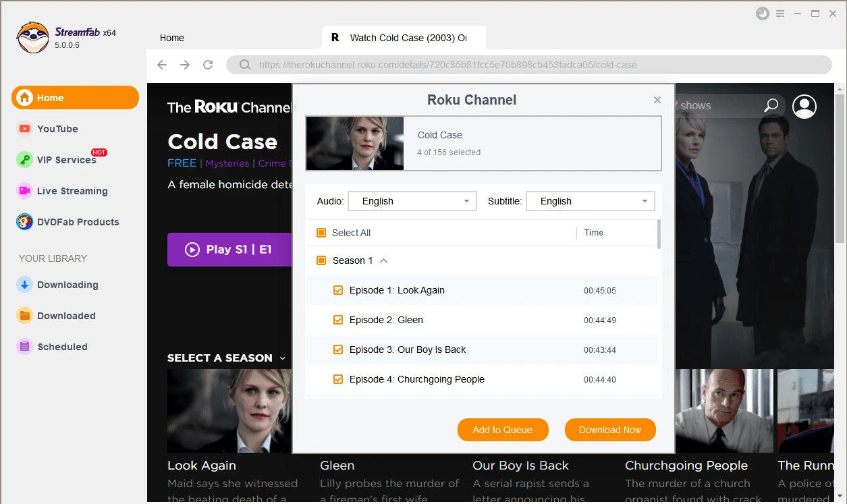Close the Roku Channel dialog
This screenshot has height=504, width=847.
tap(657, 100)
